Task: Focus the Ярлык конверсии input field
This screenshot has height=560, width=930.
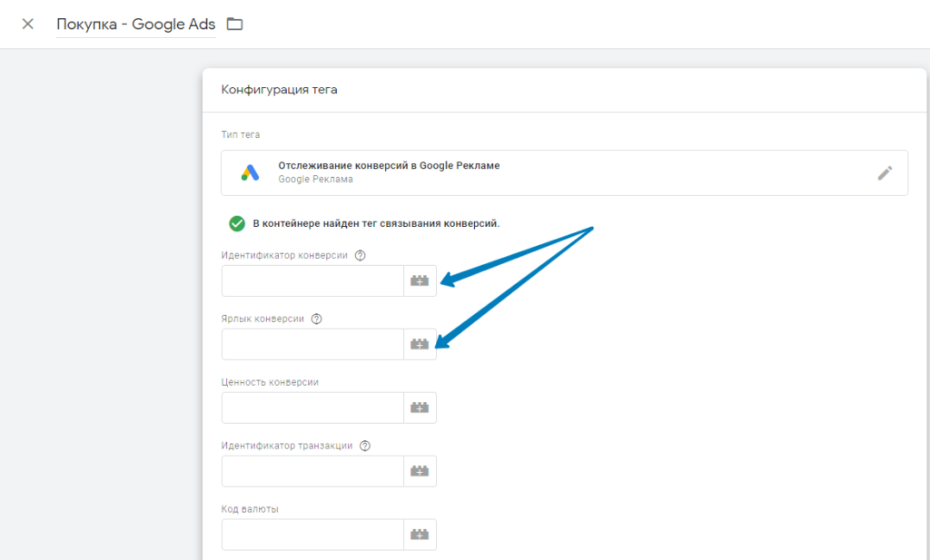Action: pyautogui.click(x=312, y=344)
